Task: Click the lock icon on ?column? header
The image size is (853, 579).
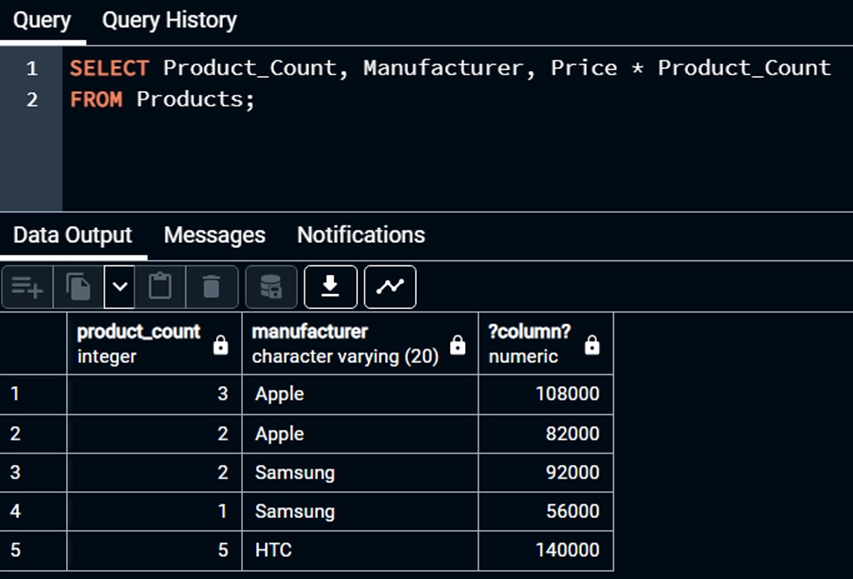Action: [x=592, y=345]
